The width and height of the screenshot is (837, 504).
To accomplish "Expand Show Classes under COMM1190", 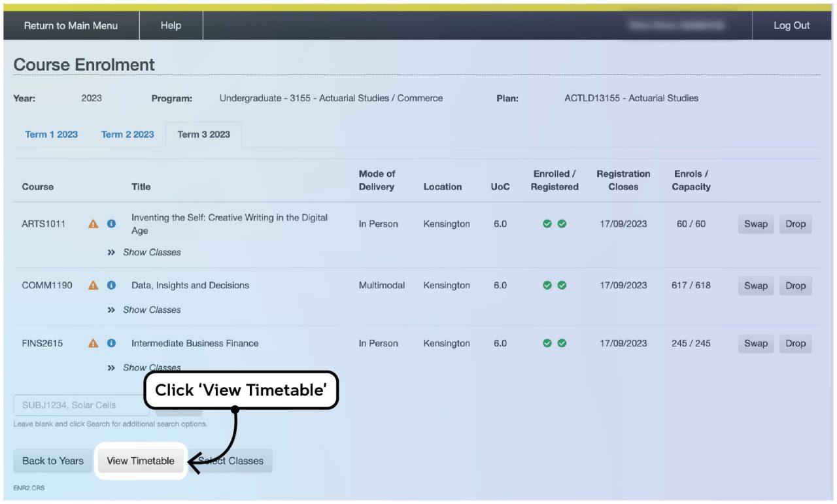I will (x=152, y=309).
